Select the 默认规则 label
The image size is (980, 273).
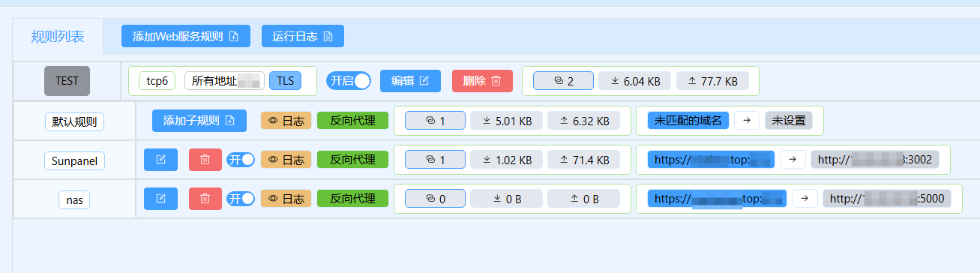tap(74, 121)
